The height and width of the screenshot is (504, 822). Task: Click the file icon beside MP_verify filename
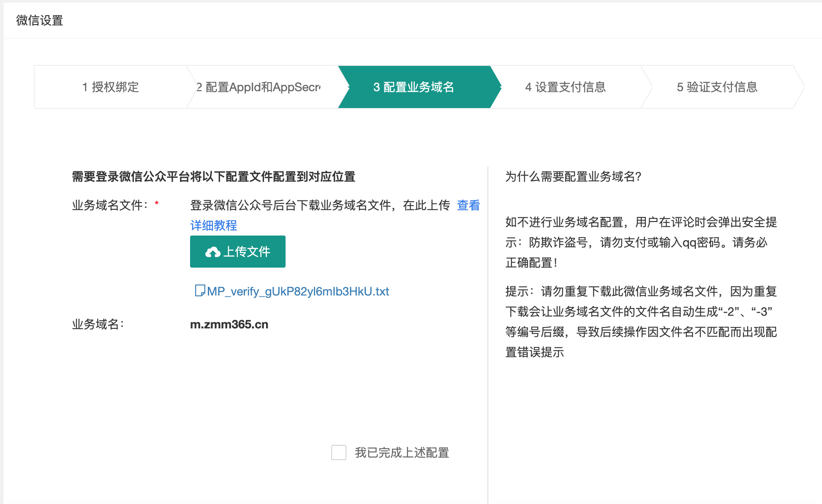[199, 291]
